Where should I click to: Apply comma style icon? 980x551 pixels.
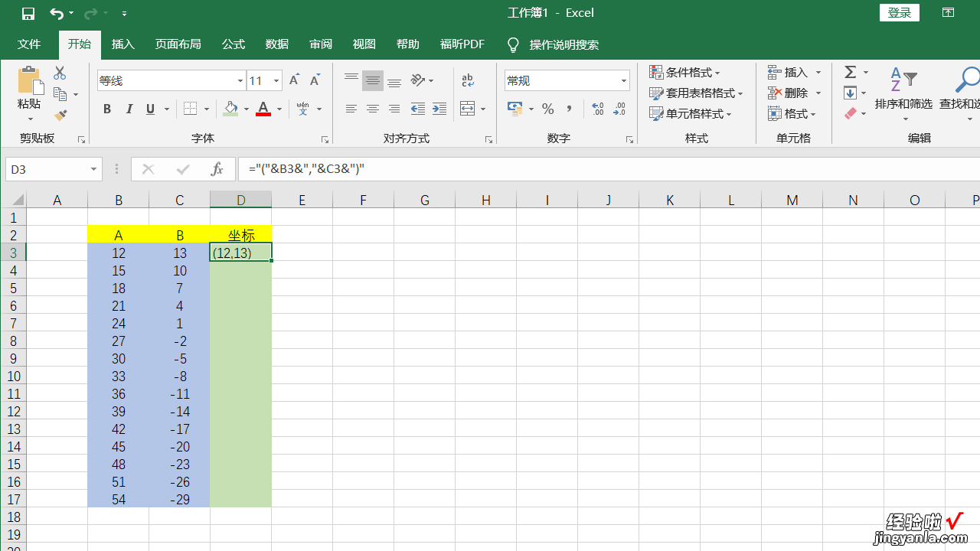(x=569, y=109)
